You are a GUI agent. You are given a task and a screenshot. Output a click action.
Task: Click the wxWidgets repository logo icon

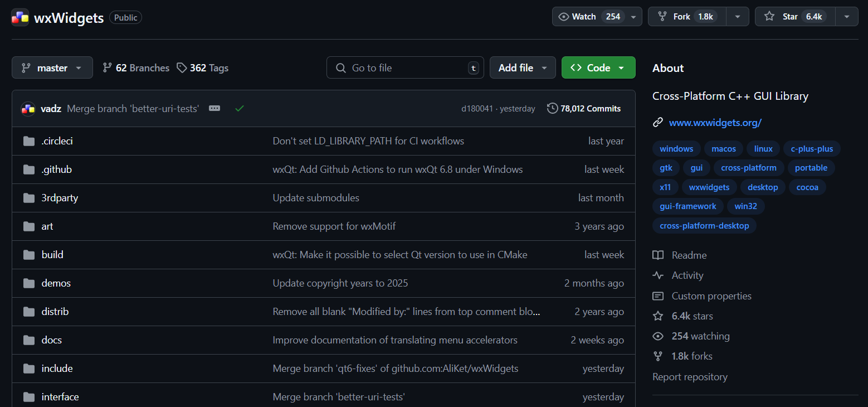tap(20, 17)
